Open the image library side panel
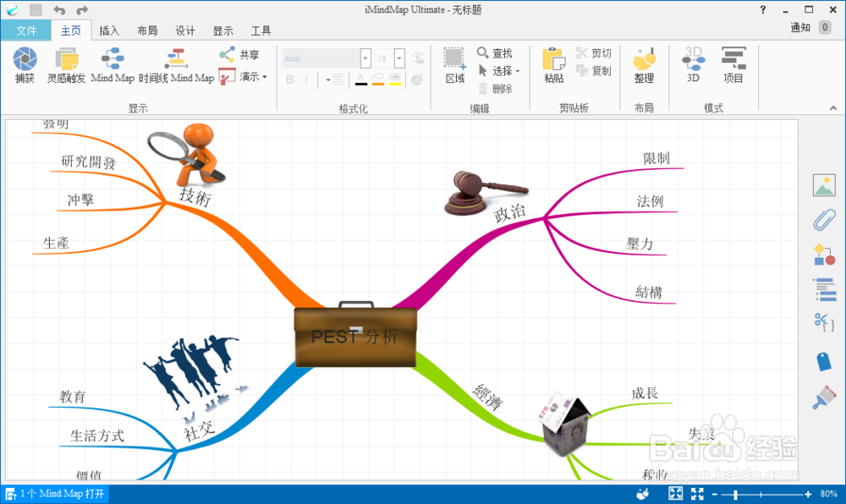846x504 pixels. (824, 185)
